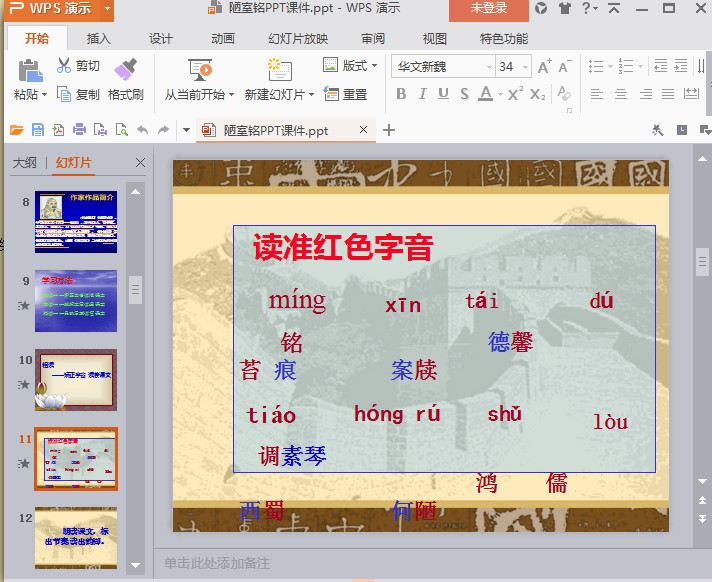This screenshot has width=712, height=582.
Task: Open the 特色功能 special features tab
Action: (504, 39)
